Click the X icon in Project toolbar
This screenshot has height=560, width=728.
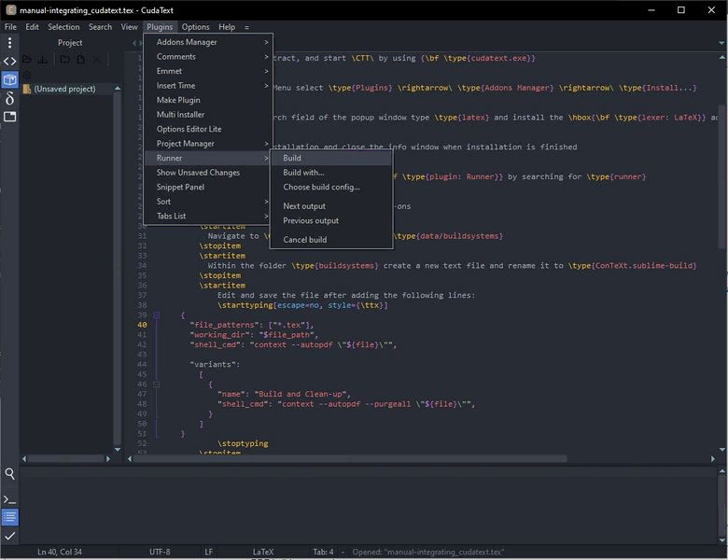pyautogui.click(x=96, y=59)
